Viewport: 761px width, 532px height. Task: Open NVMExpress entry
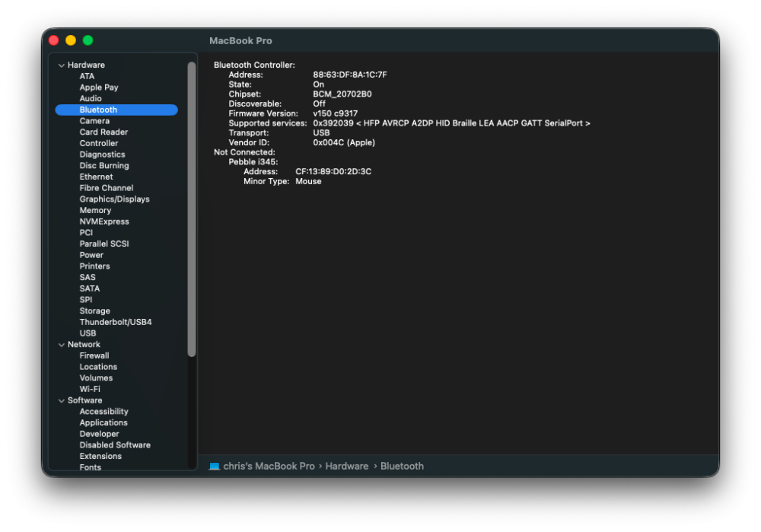point(104,221)
